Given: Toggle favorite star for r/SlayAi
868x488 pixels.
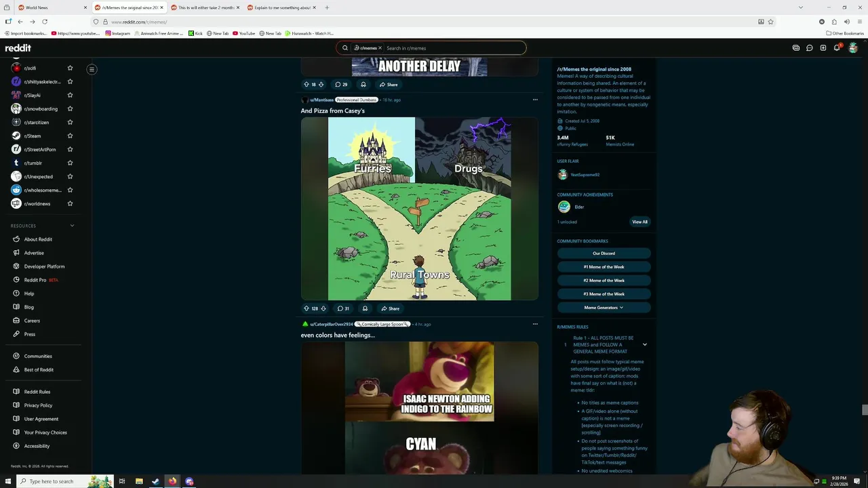Looking at the screenshot, I should pyautogui.click(x=70, y=95).
